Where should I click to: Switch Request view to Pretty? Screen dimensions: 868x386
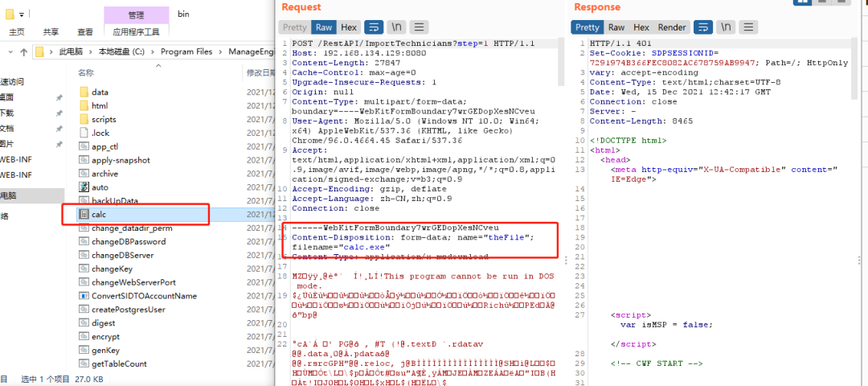click(294, 27)
